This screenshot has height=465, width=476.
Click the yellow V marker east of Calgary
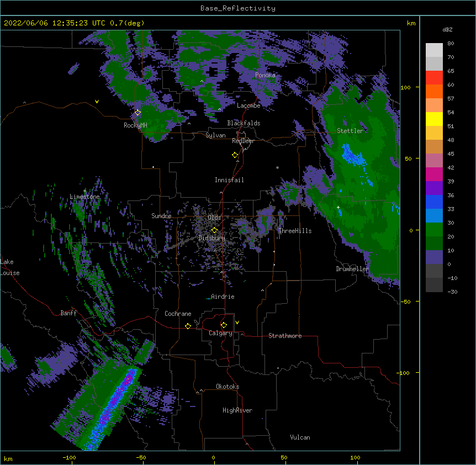(x=237, y=323)
